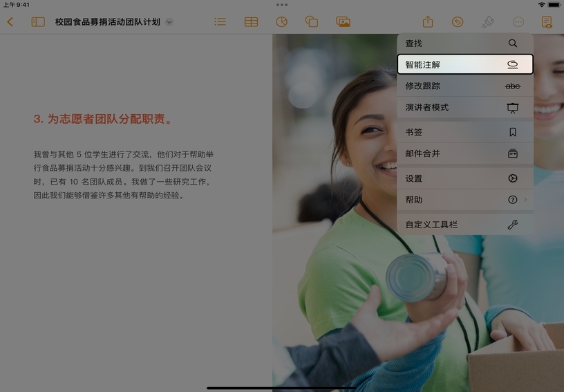Open the format paintbrush icon
564x392 pixels.
[488, 22]
